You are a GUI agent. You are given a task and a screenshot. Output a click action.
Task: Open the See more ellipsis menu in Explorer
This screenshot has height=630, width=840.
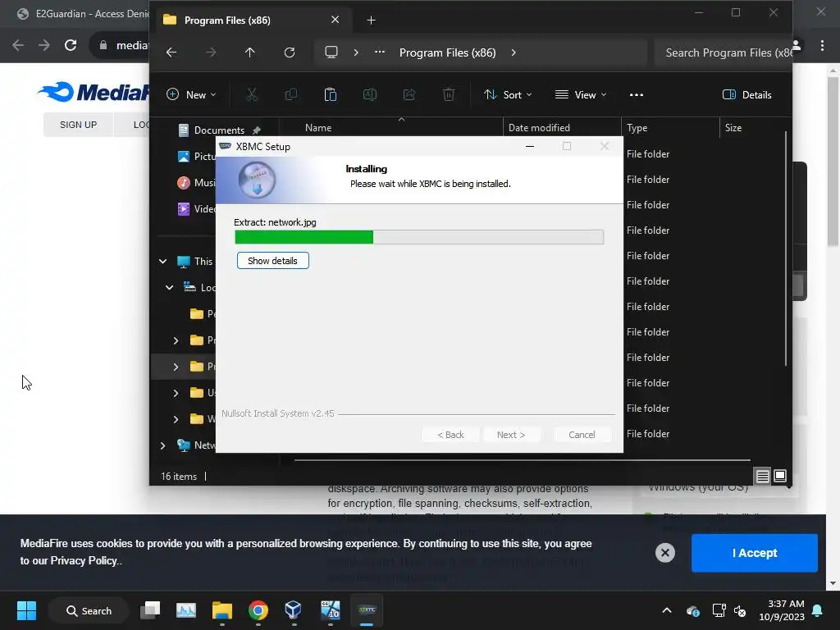637,95
